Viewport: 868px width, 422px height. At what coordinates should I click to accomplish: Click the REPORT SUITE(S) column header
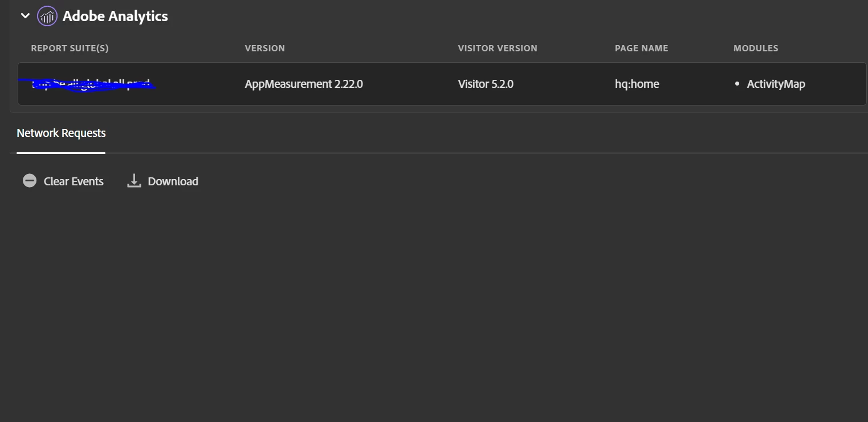70,48
